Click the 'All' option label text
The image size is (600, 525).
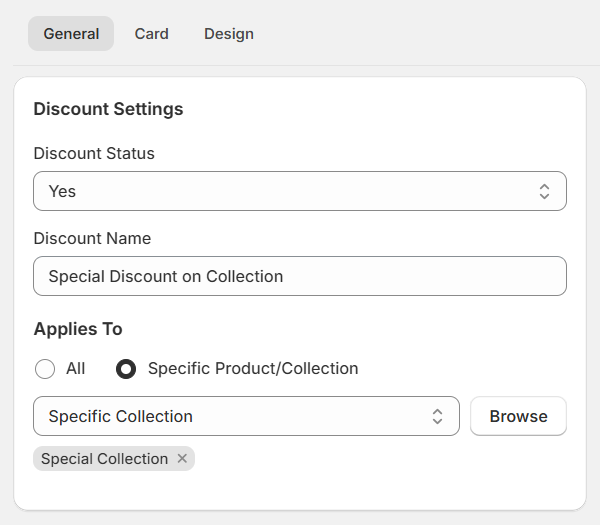tap(76, 369)
